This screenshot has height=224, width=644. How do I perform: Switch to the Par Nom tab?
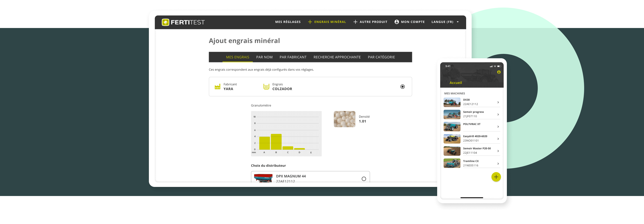tap(264, 57)
